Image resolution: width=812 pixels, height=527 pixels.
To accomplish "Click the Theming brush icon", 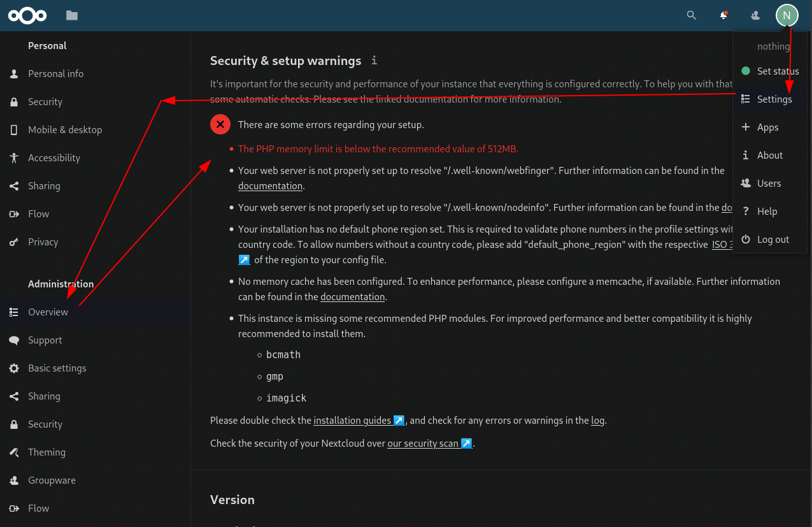I will tap(14, 452).
